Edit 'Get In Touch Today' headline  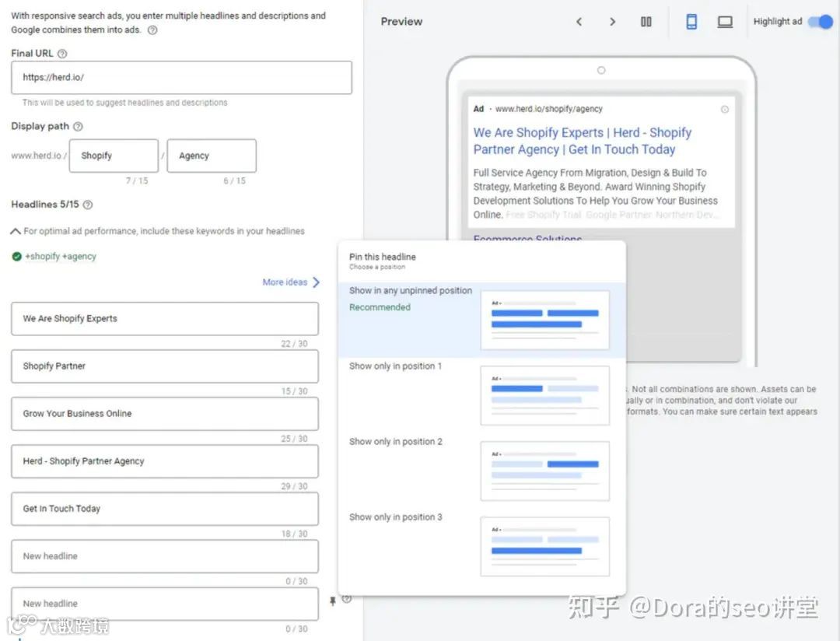point(164,510)
